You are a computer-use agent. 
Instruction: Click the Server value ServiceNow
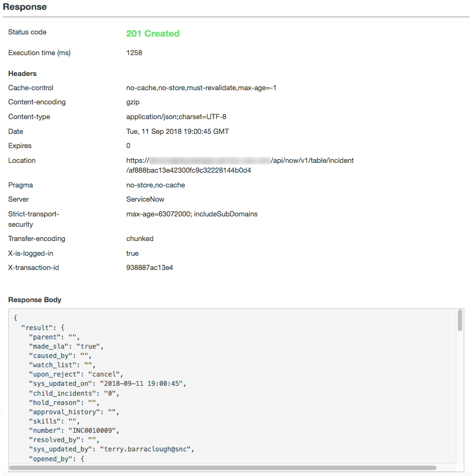click(145, 199)
